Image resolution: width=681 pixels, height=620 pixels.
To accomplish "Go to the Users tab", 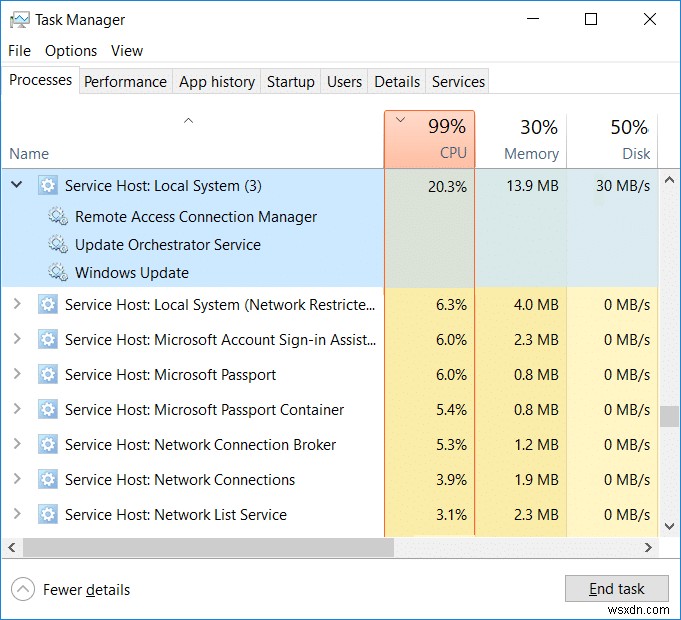I will tap(344, 82).
